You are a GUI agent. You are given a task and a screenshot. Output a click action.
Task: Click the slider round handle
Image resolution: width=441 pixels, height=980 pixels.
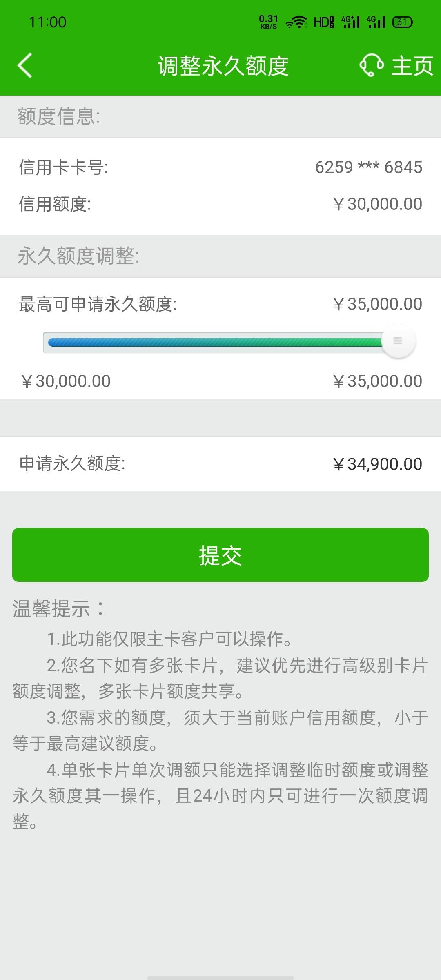(x=398, y=341)
